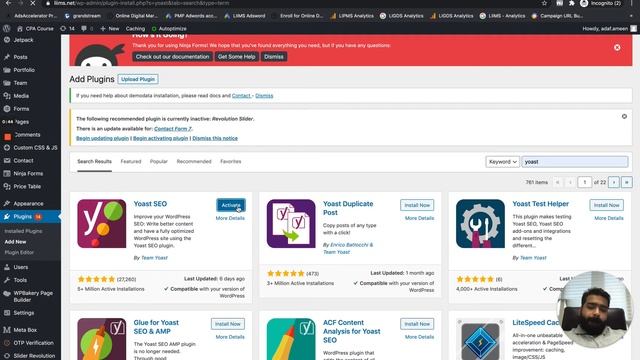Image resolution: width=640 pixels, height=360 pixels.
Task: Install Yoast Duplicate Post plugin
Action: [417, 205]
